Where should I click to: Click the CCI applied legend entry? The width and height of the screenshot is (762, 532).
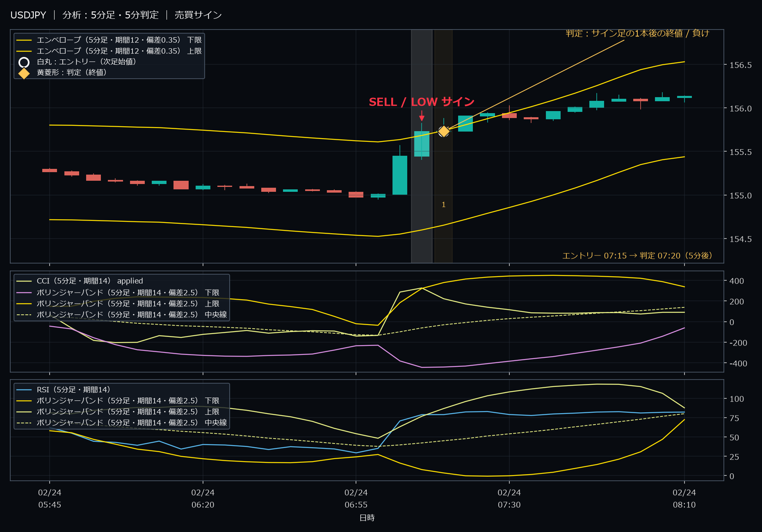pos(80,281)
